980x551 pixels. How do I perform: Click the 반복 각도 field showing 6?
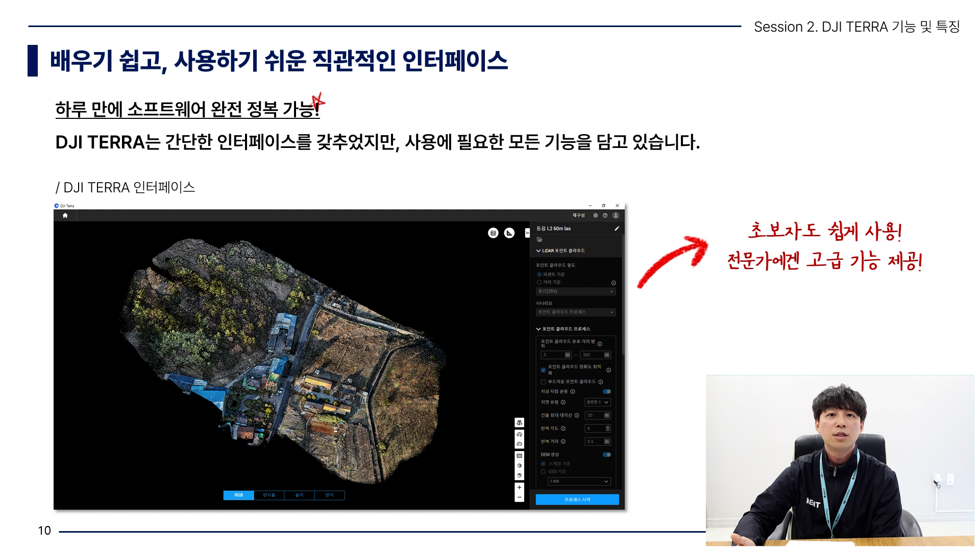[x=598, y=429]
